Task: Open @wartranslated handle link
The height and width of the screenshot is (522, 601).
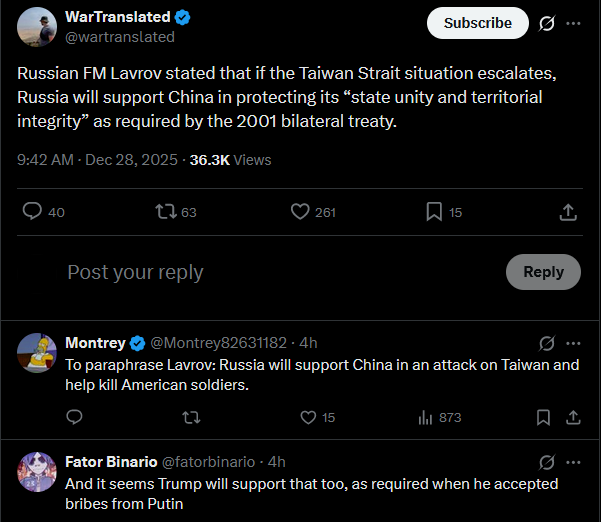Action: [x=120, y=37]
